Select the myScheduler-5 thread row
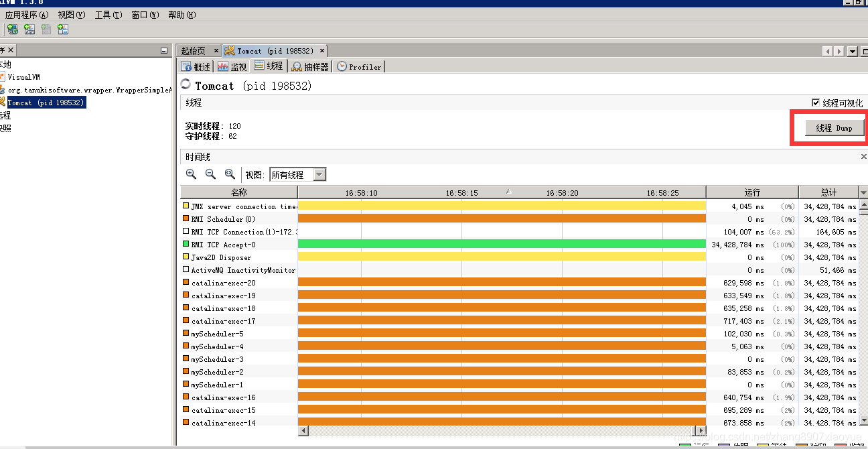Image resolution: width=868 pixels, height=449 pixels. pyautogui.click(x=519, y=334)
